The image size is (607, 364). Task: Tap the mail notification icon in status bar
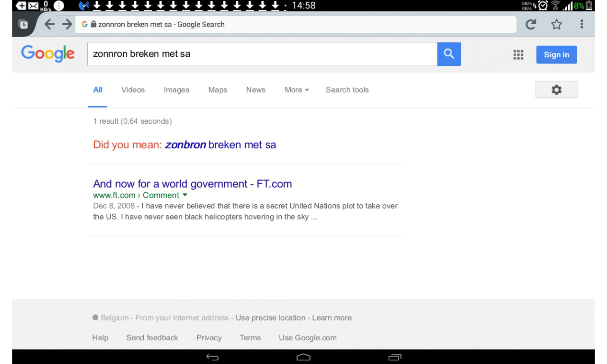33,6
